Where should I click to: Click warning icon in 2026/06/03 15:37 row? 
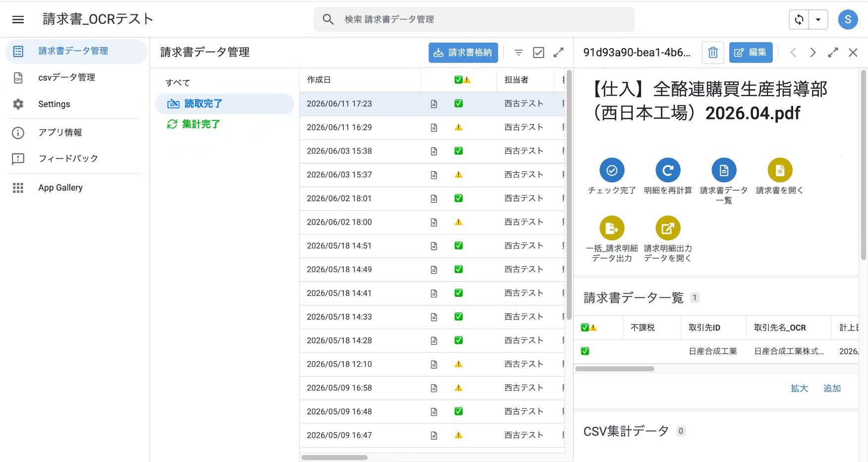click(x=459, y=174)
